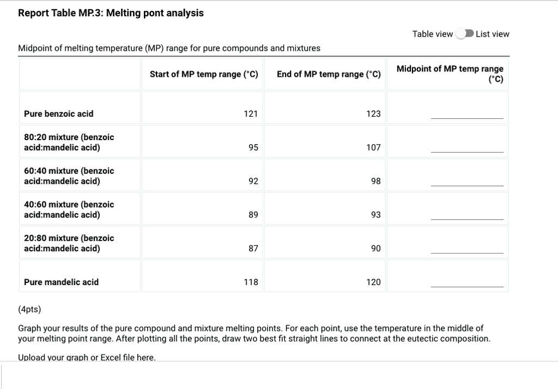Viewport: 558px width, 392px height.
Task: Click the Table view label
Action: point(433,33)
